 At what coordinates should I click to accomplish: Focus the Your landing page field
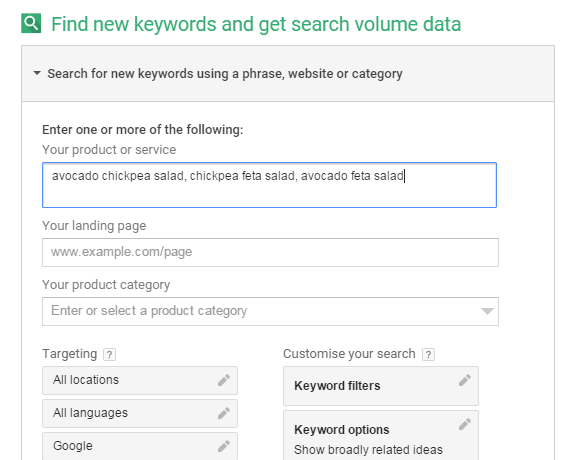270,252
